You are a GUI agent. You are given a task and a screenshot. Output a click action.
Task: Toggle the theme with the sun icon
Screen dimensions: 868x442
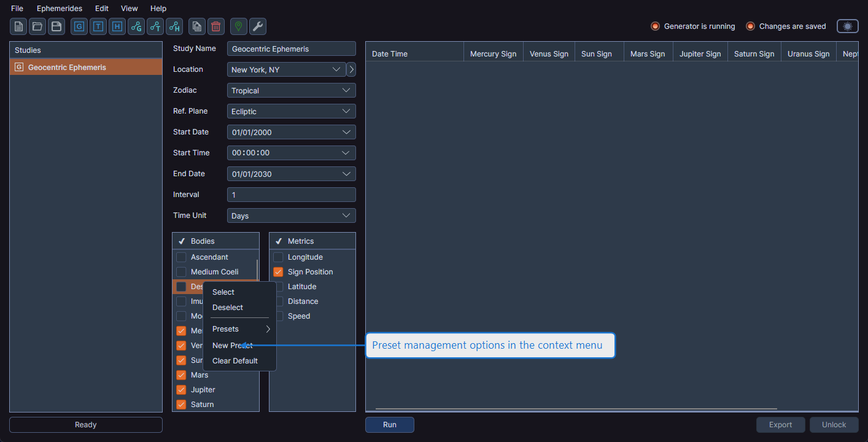coord(847,26)
